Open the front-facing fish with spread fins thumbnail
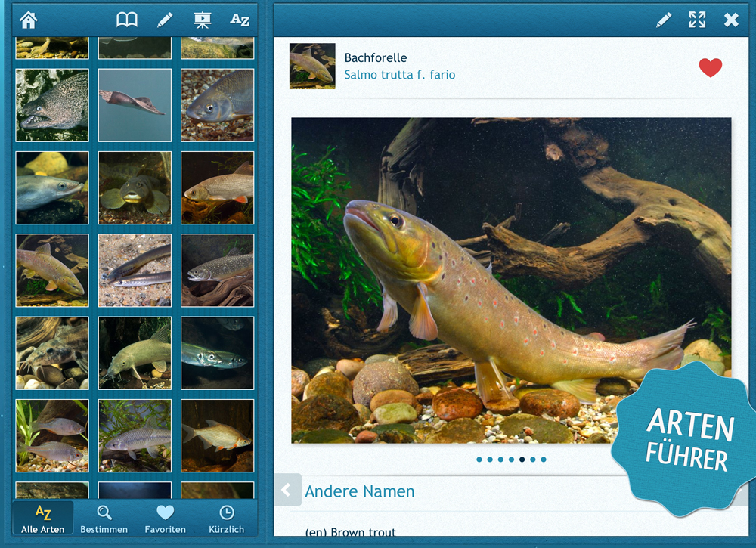Image resolution: width=756 pixels, height=548 pixels. point(135,188)
